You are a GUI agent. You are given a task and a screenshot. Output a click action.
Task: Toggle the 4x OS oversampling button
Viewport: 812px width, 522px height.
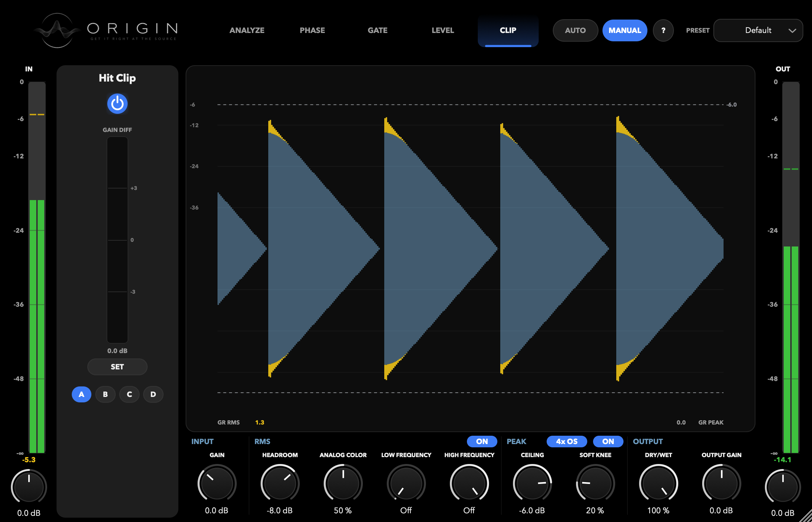click(x=567, y=442)
